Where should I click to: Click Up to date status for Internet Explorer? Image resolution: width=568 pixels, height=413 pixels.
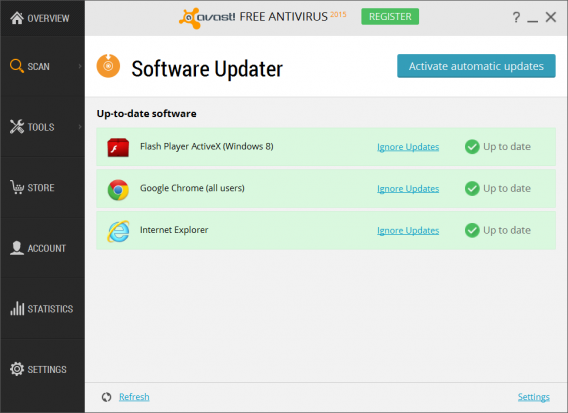[507, 230]
